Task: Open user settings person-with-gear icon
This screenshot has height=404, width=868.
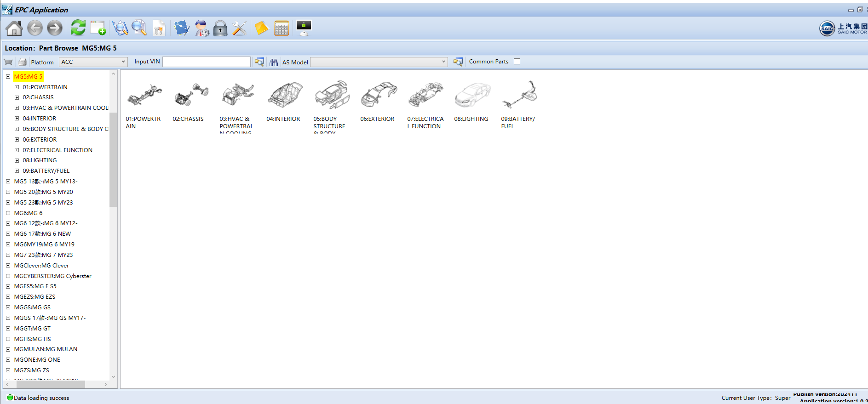Action: [201, 28]
